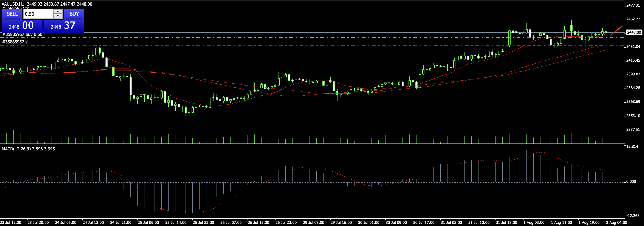
Task: Click the '1 Aug 11:00' time label
Action: pos(561,223)
